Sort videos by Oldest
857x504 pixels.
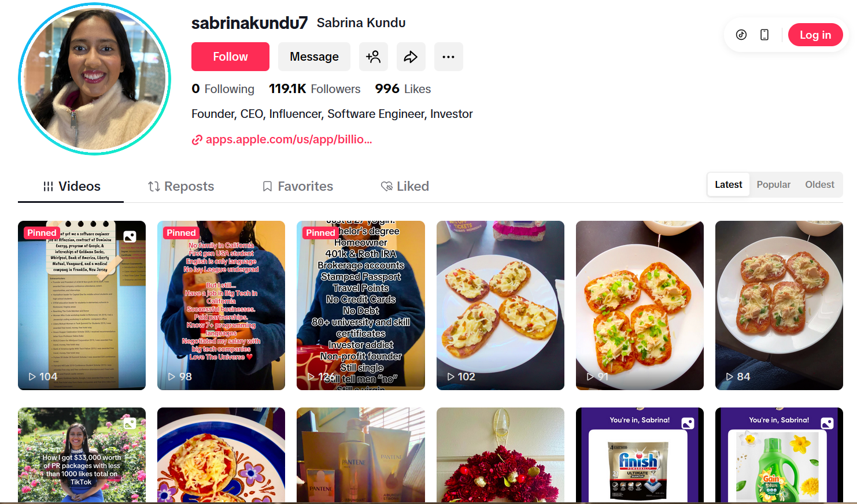click(x=819, y=184)
